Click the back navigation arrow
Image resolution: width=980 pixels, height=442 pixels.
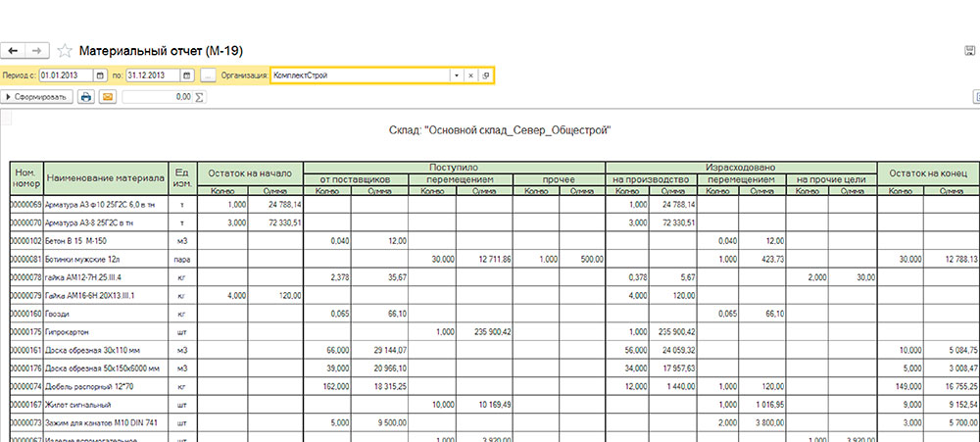[x=14, y=50]
